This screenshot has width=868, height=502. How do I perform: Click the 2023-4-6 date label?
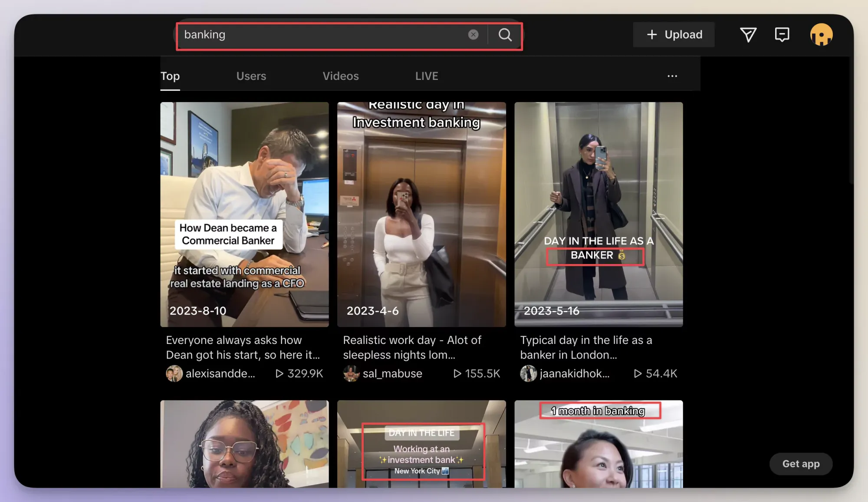pos(372,311)
